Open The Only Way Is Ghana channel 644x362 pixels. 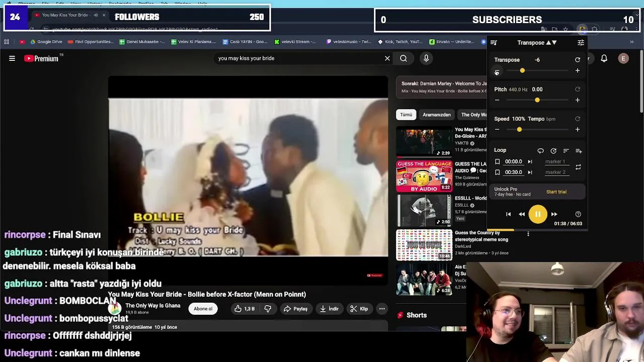(153, 306)
